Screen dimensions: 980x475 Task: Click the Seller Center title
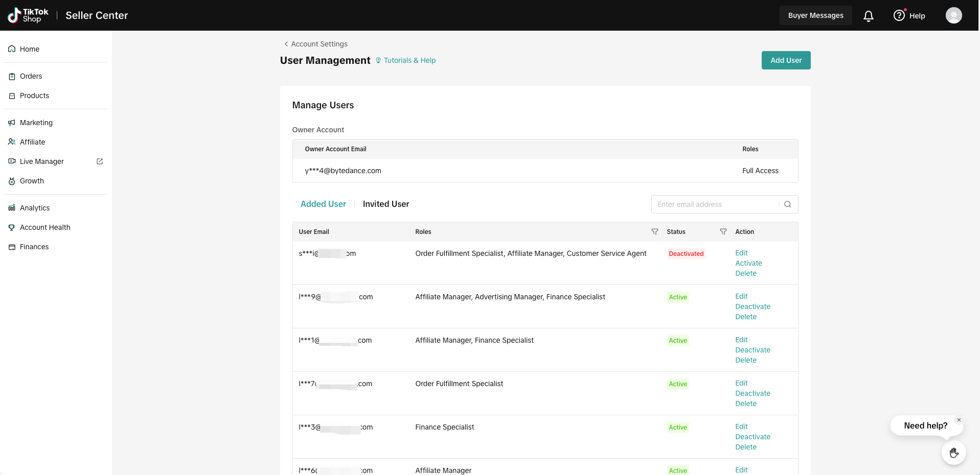97,15
